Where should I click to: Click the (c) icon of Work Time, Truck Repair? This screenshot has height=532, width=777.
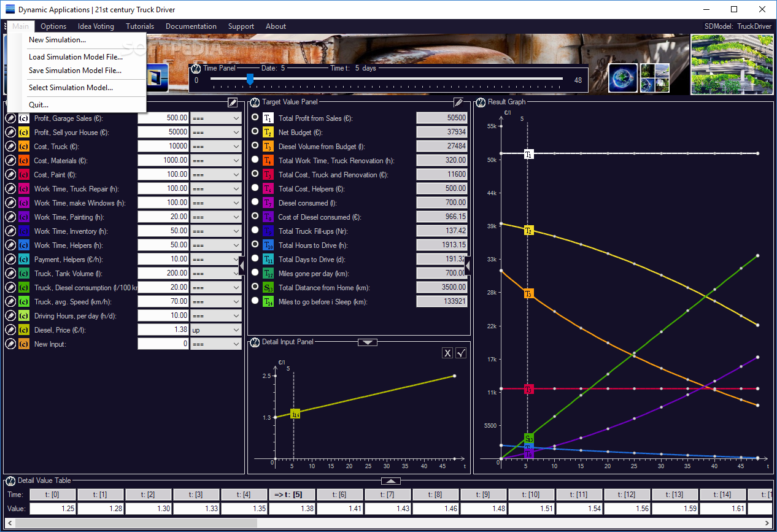(x=24, y=188)
